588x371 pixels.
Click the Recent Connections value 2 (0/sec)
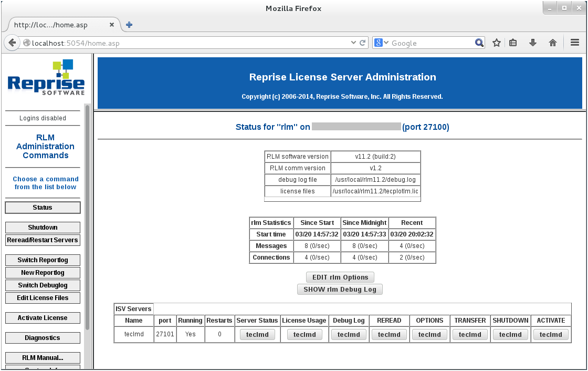coord(412,257)
